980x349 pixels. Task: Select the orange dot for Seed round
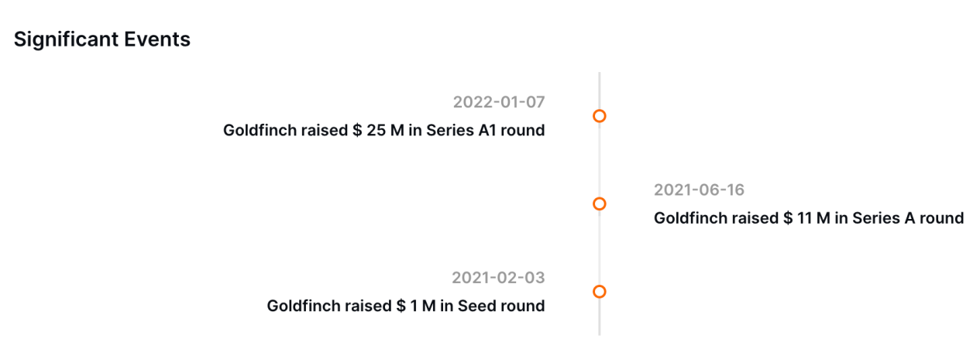[x=599, y=292]
